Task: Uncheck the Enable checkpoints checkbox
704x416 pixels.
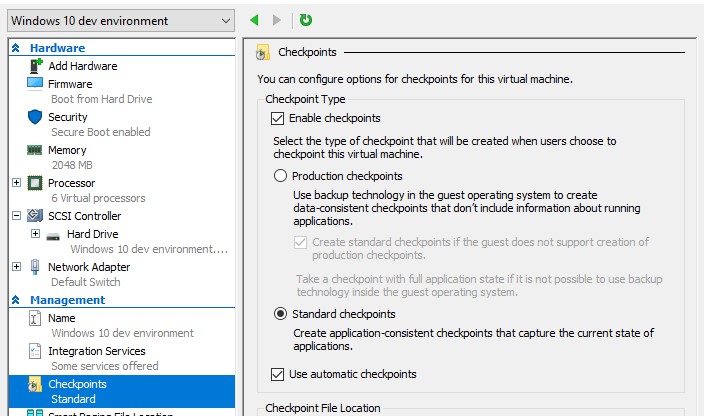Action: [x=277, y=118]
